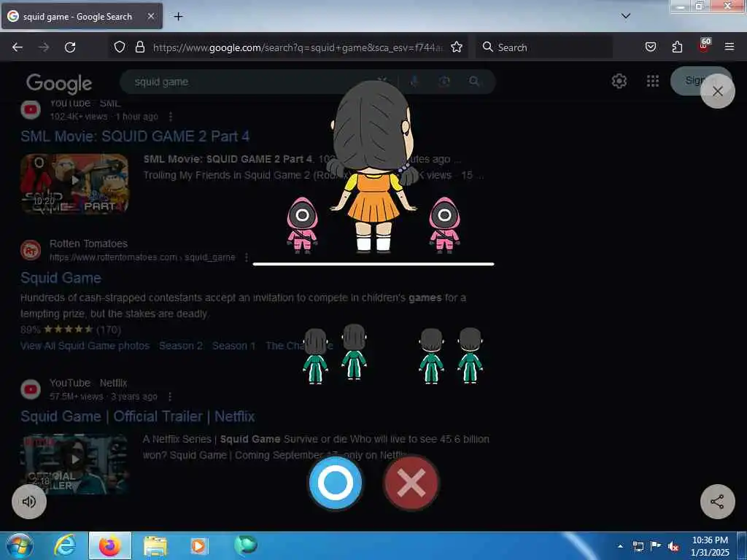The height and width of the screenshot is (560, 747).
Task: Open more options for Rotten Tomatoes result
Action: click(247, 257)
